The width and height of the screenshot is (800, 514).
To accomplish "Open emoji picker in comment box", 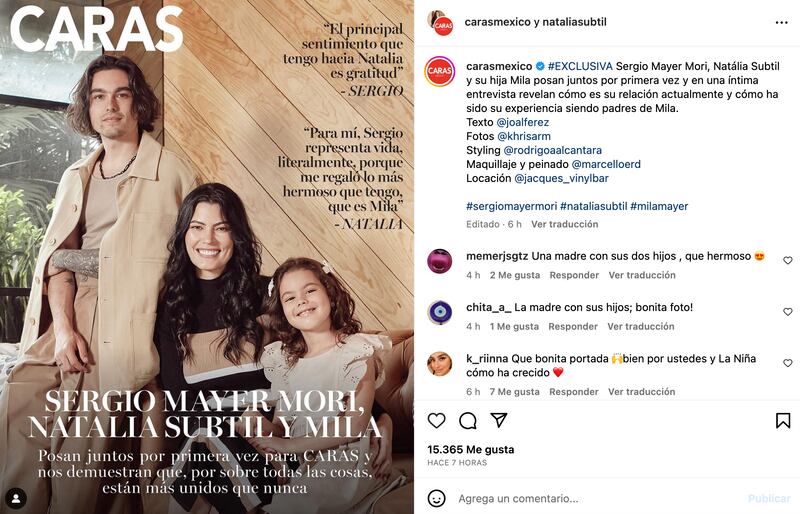I will 437,498.
